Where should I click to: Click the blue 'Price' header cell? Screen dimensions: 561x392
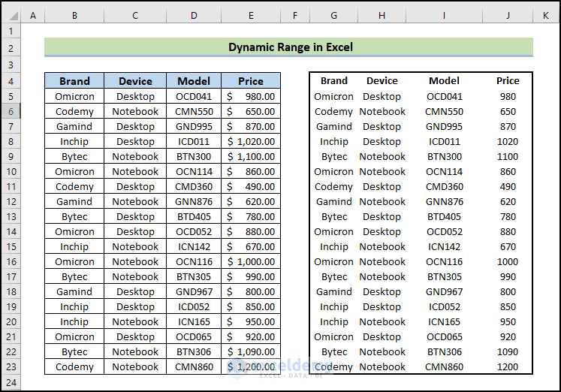click(x=251, y=81)
